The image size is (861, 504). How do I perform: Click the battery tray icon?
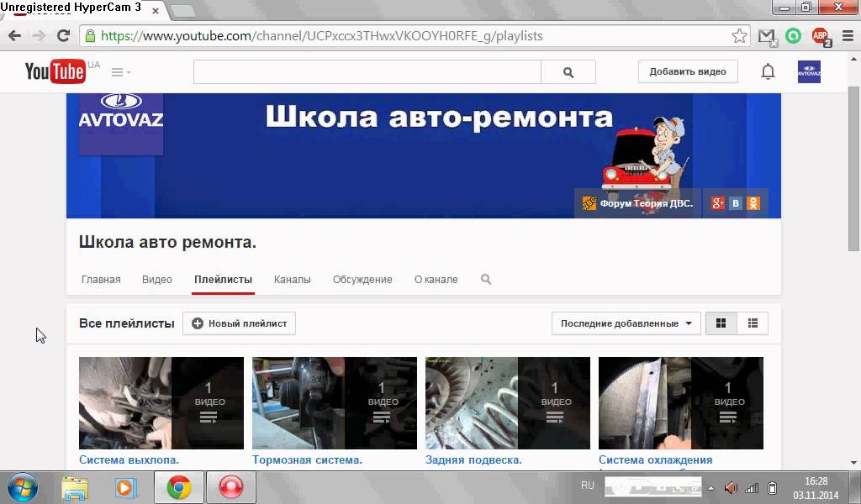coord(772,487)
